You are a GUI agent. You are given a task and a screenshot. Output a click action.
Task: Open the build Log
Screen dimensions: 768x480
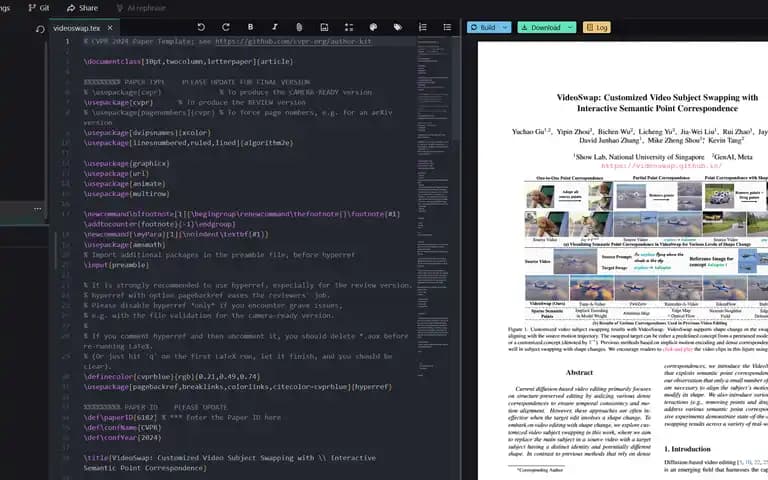[597, 27]
